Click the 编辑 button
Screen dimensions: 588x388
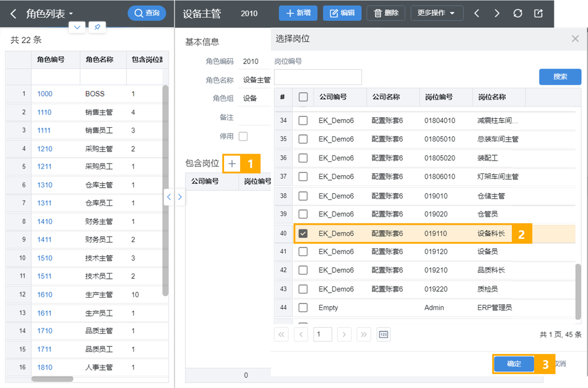pyautogui.click(x=342, y=13)
